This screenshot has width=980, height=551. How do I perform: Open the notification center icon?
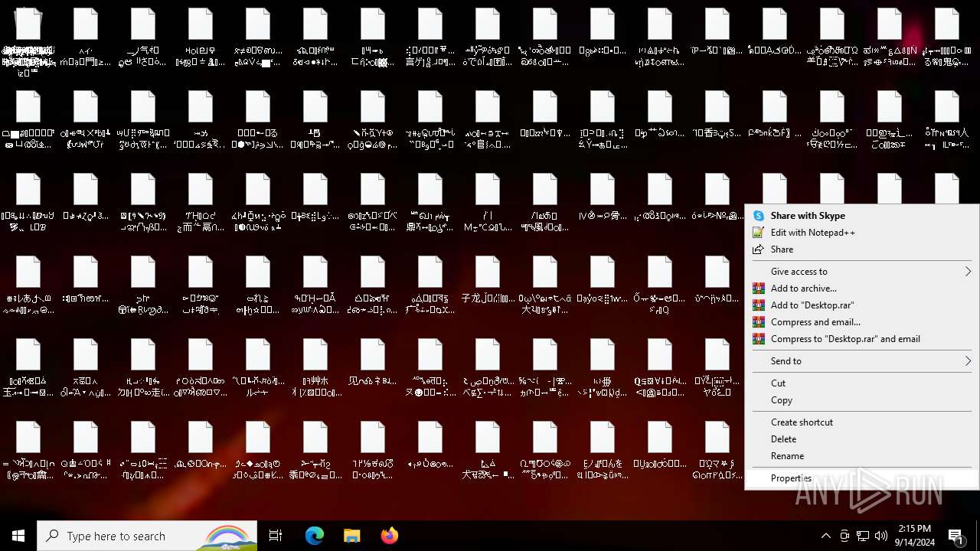tap(956, 536)
